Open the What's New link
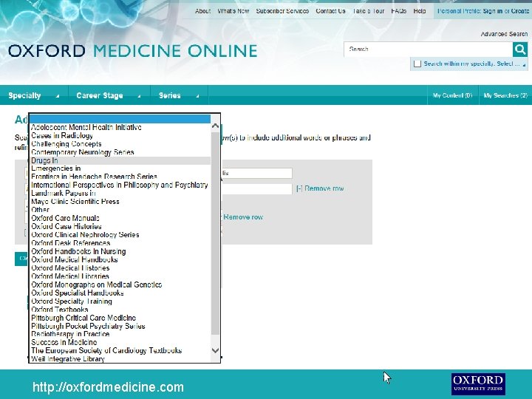Image resolution: width=532 pixels, height=399 pixels. coord(233,11)
